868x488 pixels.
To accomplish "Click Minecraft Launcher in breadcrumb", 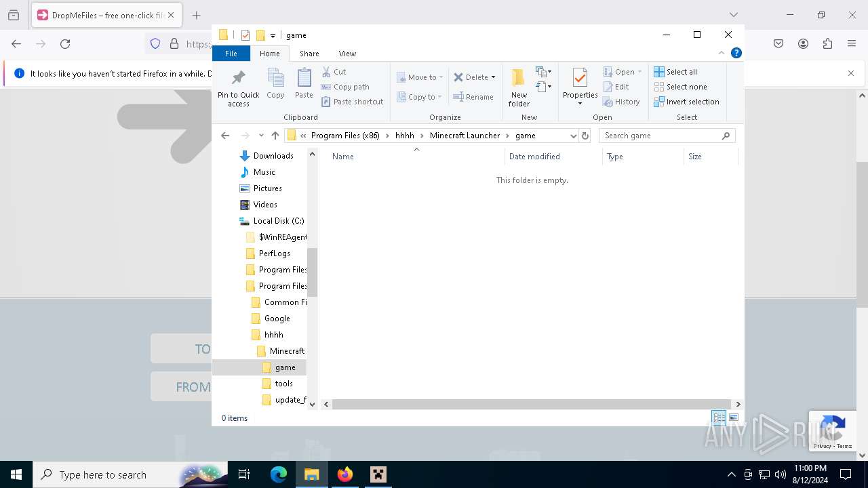I will [465, 136].
